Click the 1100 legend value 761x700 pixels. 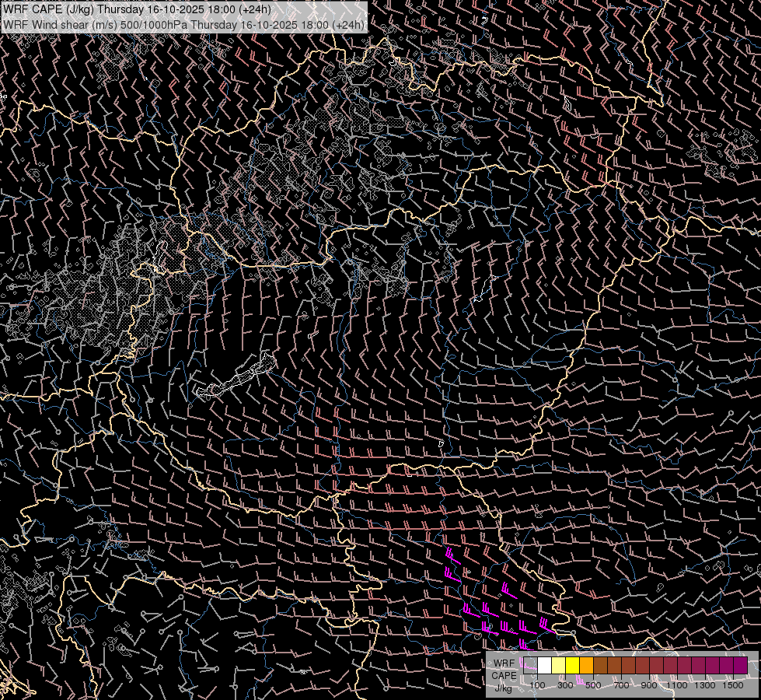point(677,685)
